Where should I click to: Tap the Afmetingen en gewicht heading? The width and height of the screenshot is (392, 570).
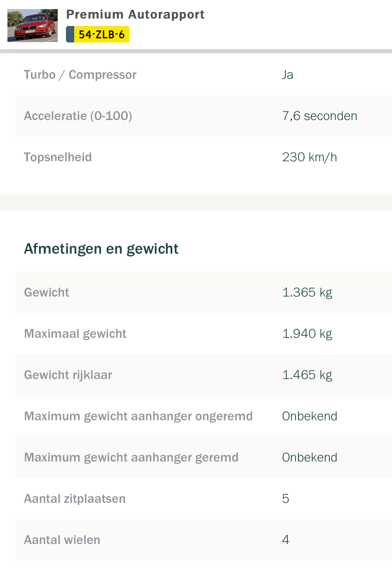pos(101,249)
